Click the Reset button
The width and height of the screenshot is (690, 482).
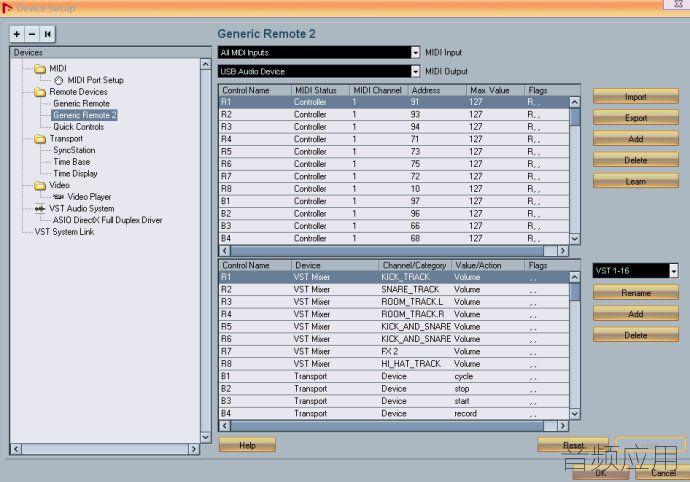click(x=573, y=445)
